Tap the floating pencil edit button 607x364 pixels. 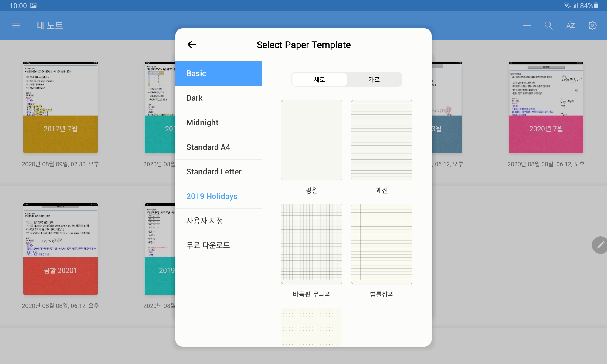pos(600,245)
